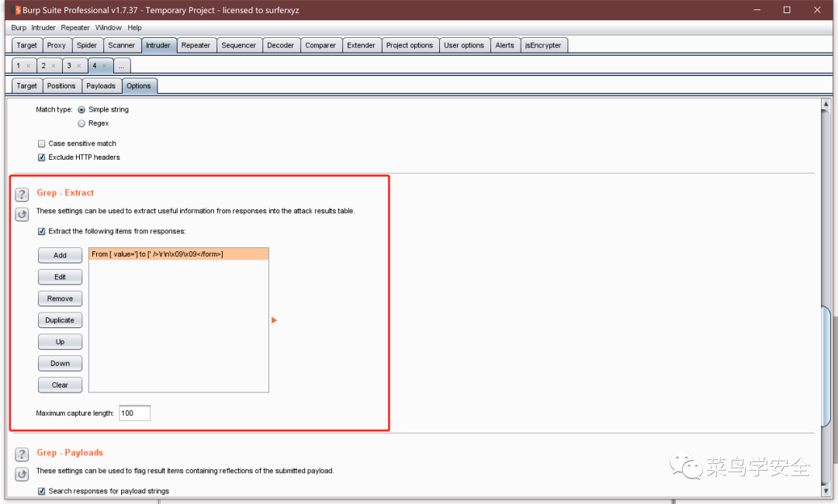The width and height of the screenshot is (838, 504).
Task: Close Intruder attack tab 2
Action: 54,66
